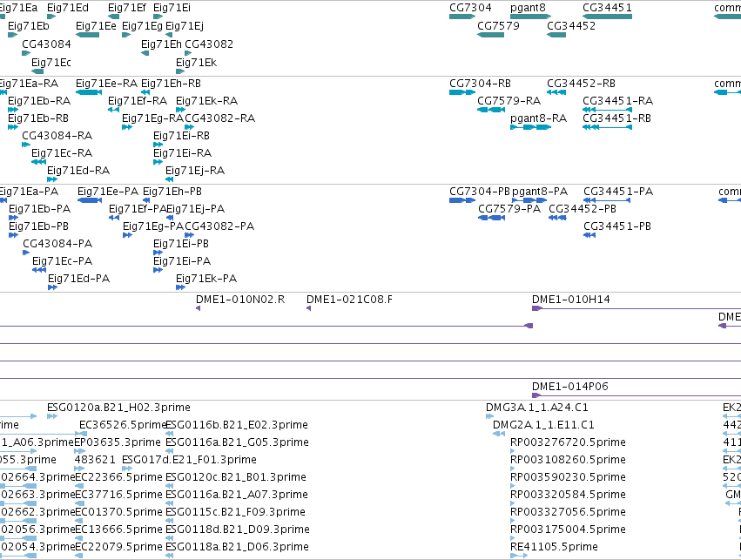Viewport: 741px width, 560px height.
Task: Click the DMG2A.1_1.E11.C1 EST label
Action: (543, 425)
